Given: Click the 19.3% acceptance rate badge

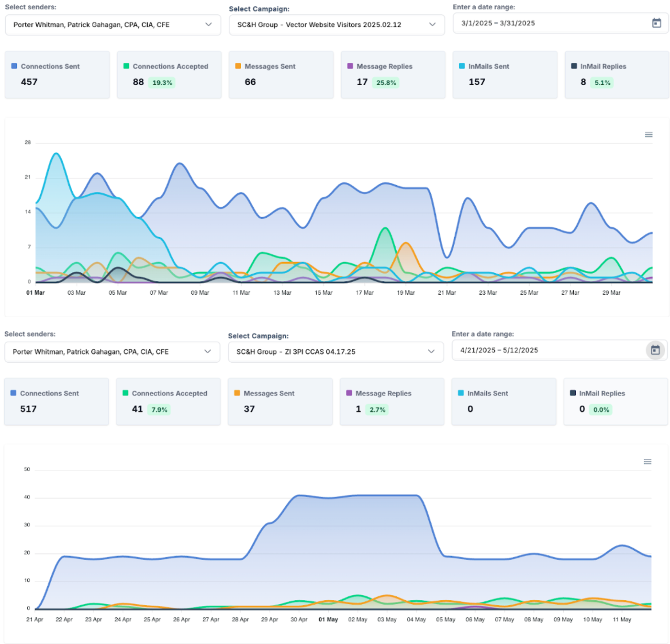Looking at the screenshot, I should tap(162, 83).
